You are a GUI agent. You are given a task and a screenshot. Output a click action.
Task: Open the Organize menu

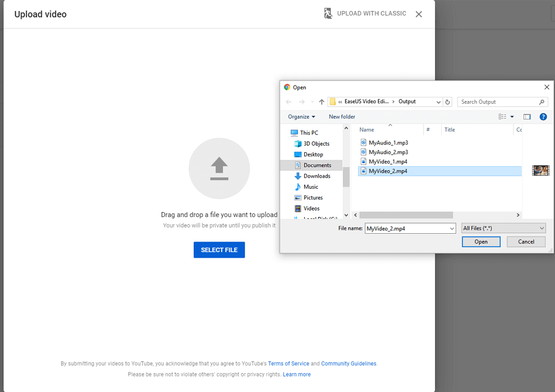pos(301,117)
